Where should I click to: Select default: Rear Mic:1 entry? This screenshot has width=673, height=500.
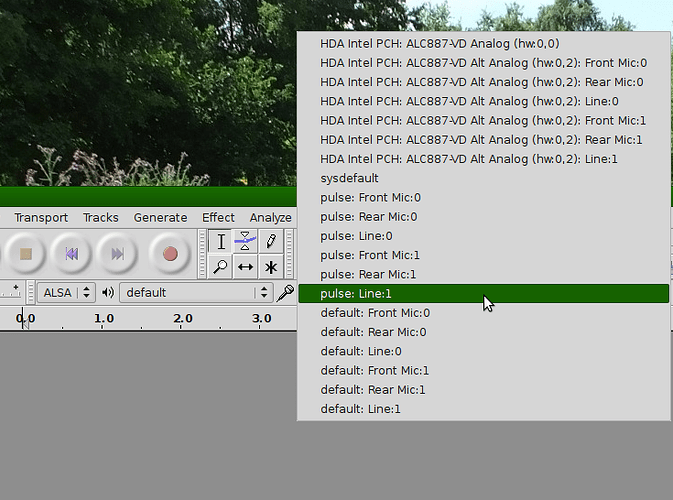click(483, 390)
